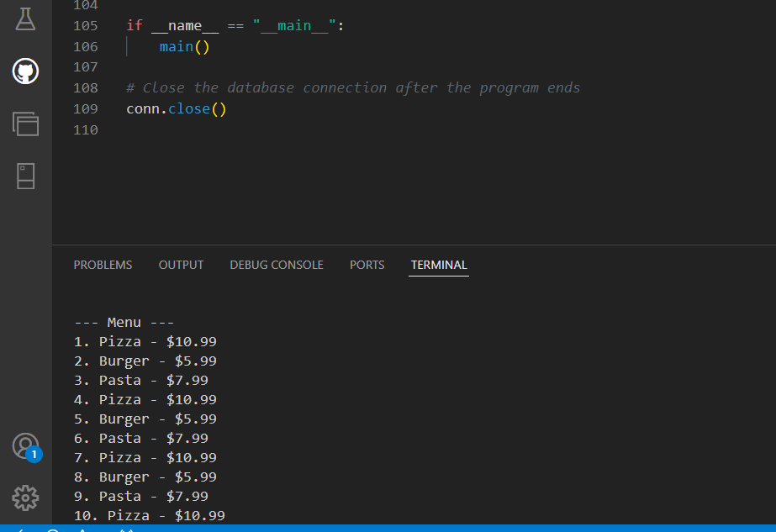Open the stacked windows icon view

[x=25, y=124]
